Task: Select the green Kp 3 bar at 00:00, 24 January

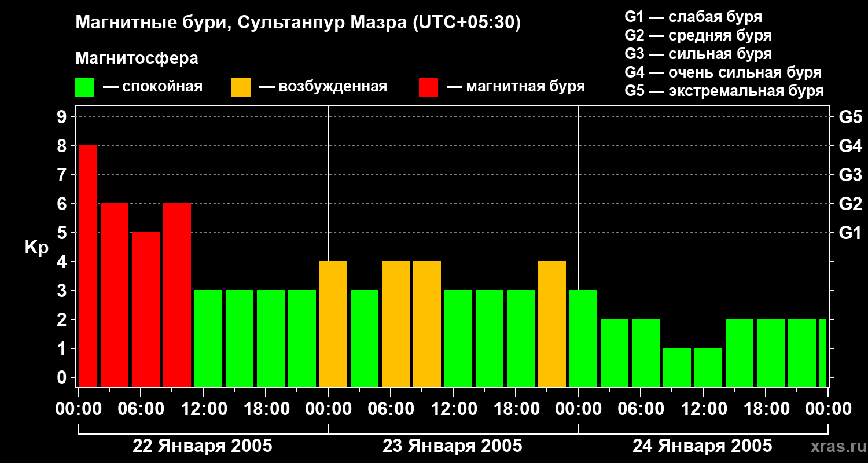Action: [x=583, y=339]
